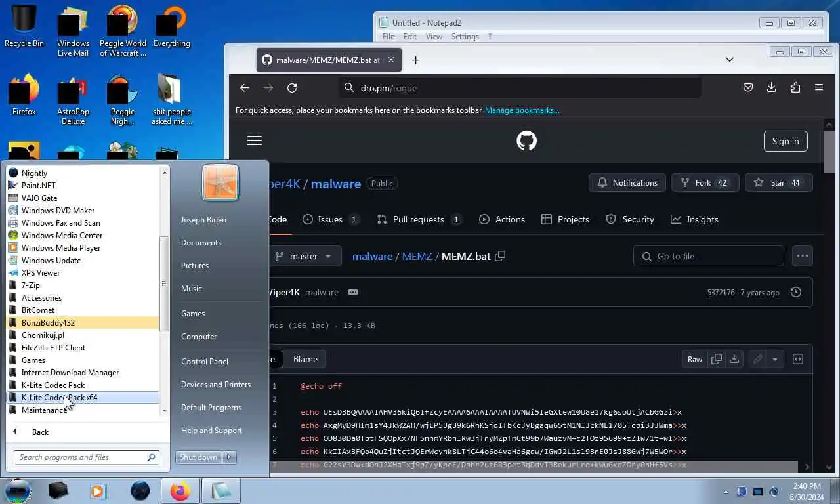Open the Firefox list all tabs chevron

[730, 60]
